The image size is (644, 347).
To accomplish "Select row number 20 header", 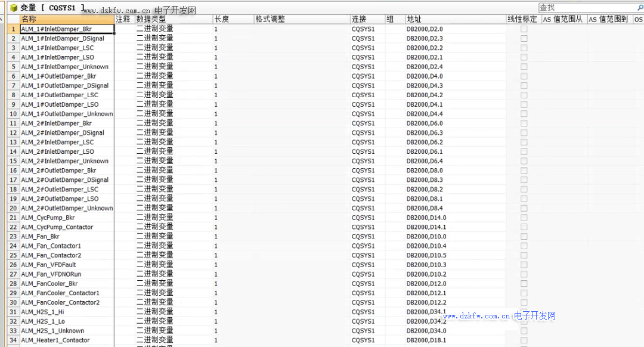I will click(13, 208).
